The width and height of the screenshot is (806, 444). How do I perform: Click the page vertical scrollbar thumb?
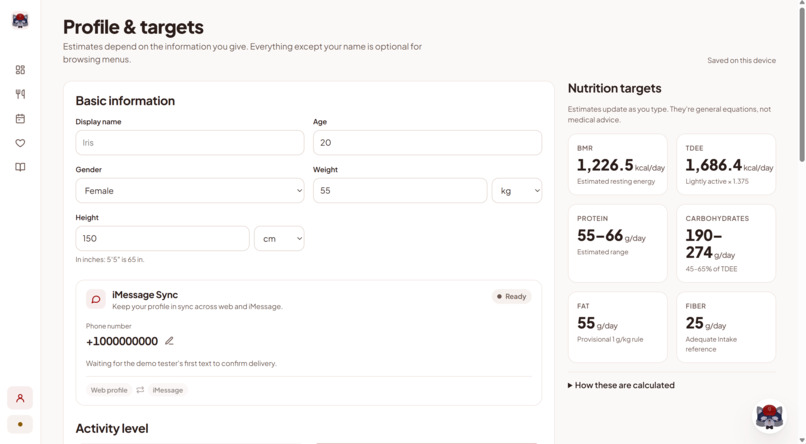(x=802, y=85)
